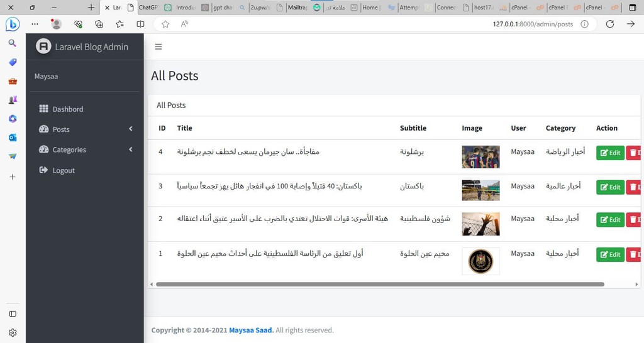Open Browser essentials heart icon

(x=78, y=24)
